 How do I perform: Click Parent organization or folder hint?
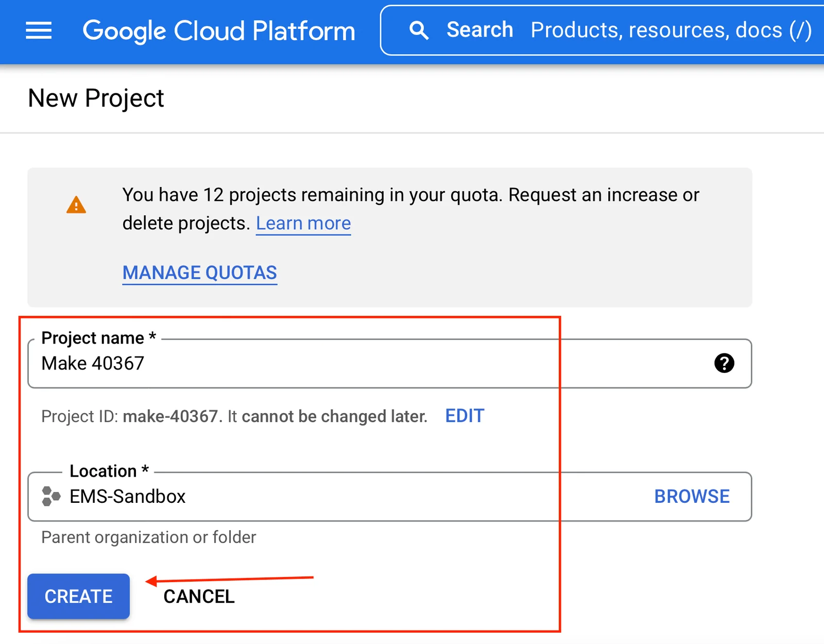[x=148, y=537]
